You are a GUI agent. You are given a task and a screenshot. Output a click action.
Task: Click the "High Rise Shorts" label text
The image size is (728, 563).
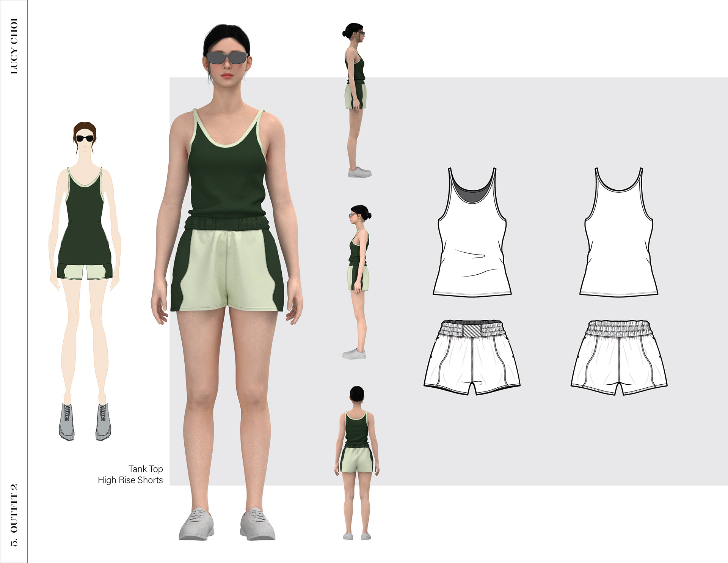[130, 480]
